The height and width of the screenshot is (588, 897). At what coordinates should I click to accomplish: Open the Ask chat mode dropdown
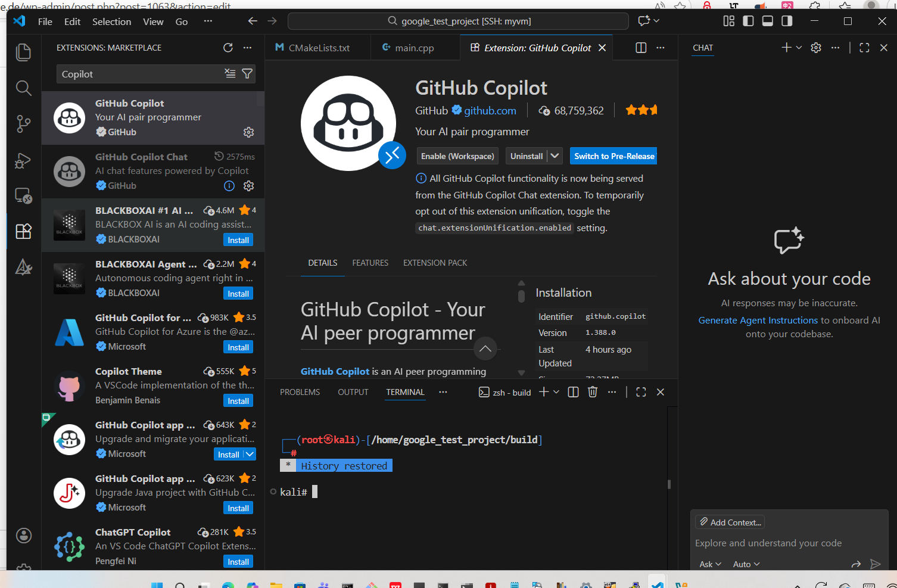(x=710, y=564)
